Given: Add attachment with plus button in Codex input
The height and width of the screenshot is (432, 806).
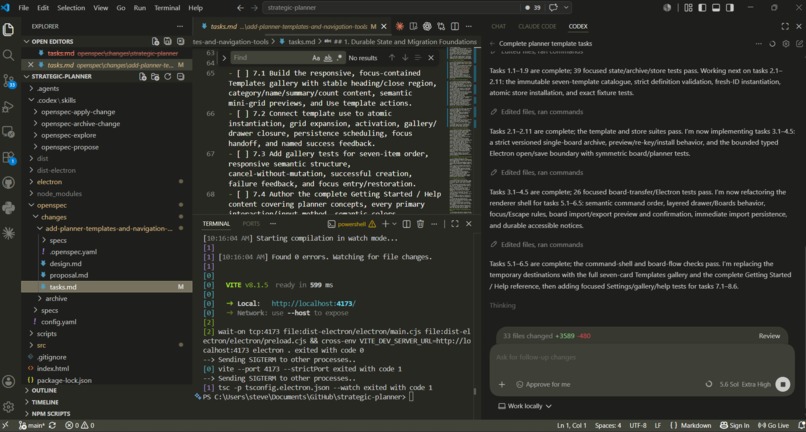Looking at the screenshot, I should 502,384.
